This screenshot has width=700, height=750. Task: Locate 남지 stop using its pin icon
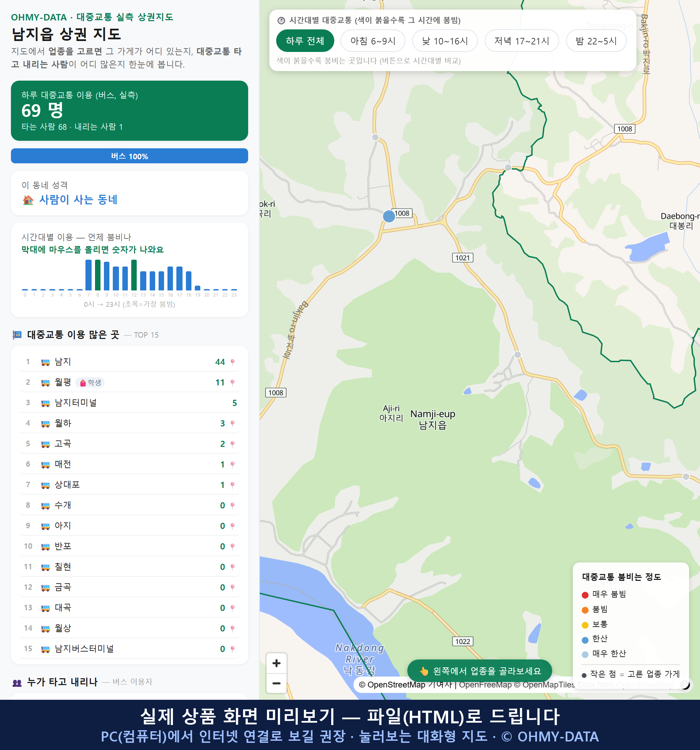click(232, 362)
